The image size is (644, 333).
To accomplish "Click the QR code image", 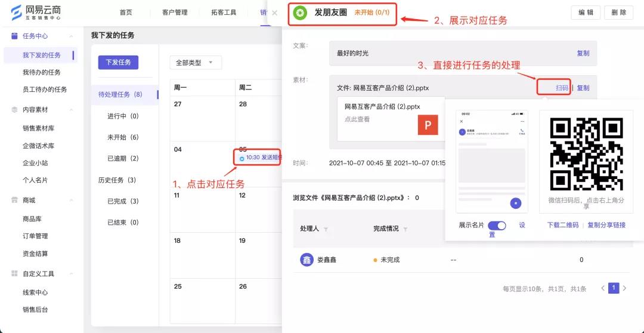I will coord(586,153).
